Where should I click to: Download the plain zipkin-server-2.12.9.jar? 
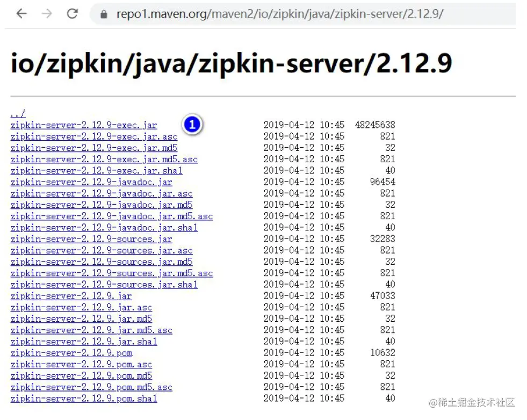(x=71, y=296)
